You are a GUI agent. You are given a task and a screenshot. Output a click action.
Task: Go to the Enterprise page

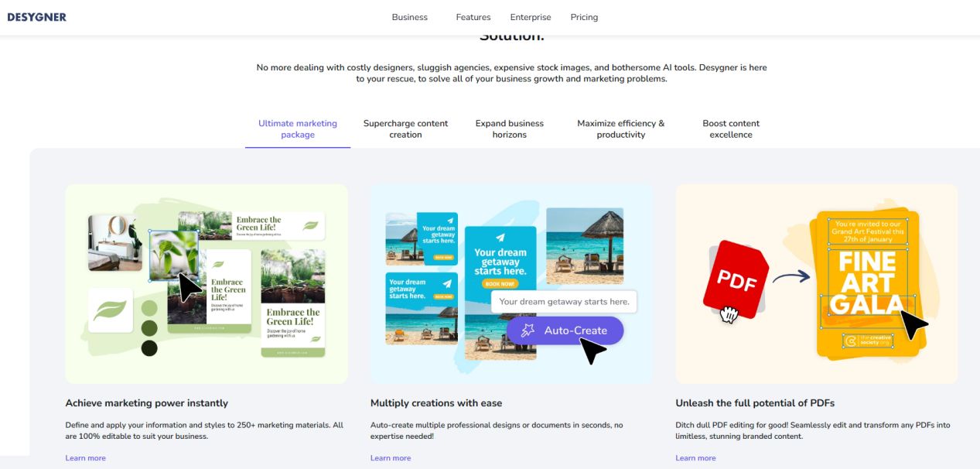click(531, 17)
